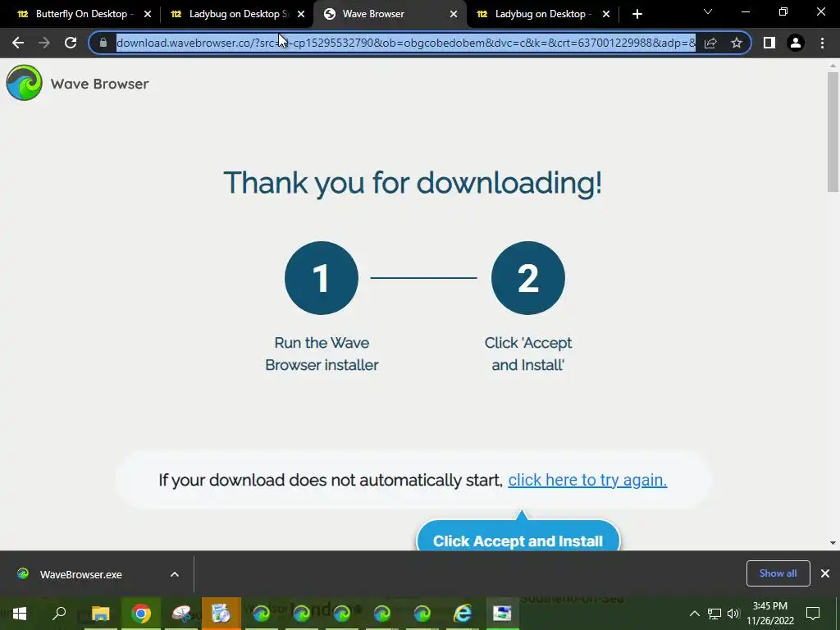Screen dimensions: 840x630
Task: Open the downloaded WaveBrowser.exe file
Action: (80, 574)
